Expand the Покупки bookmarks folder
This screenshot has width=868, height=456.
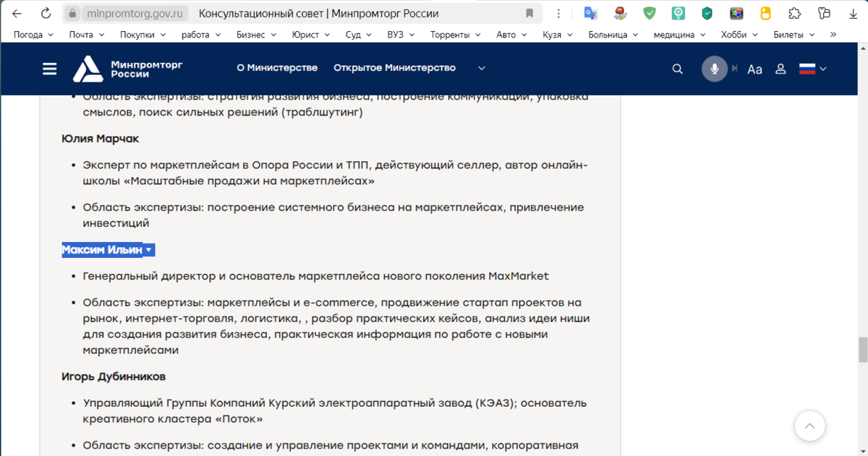[x=143, y=34]
